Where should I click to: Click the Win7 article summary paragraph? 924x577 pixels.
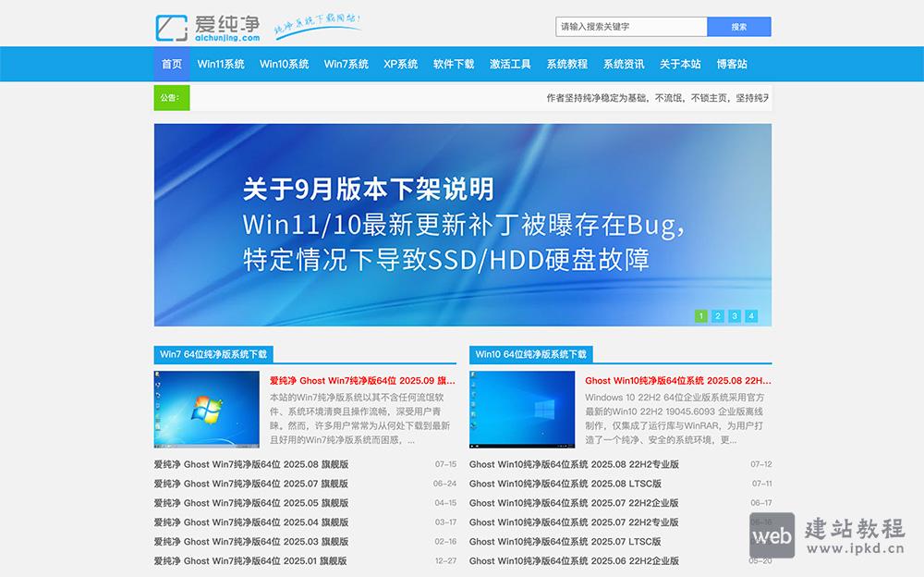click(360, 418)
